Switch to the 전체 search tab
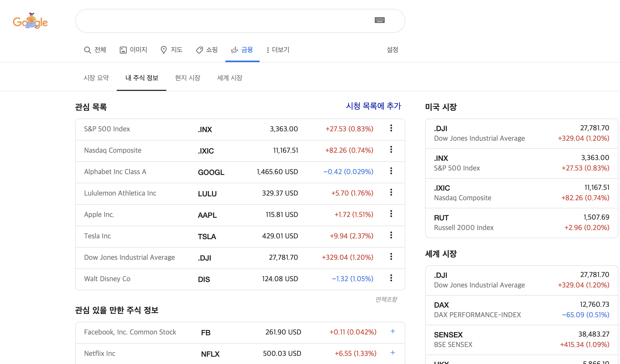The width and height of the screenshot is (620, 364). [x=95, y=50]
